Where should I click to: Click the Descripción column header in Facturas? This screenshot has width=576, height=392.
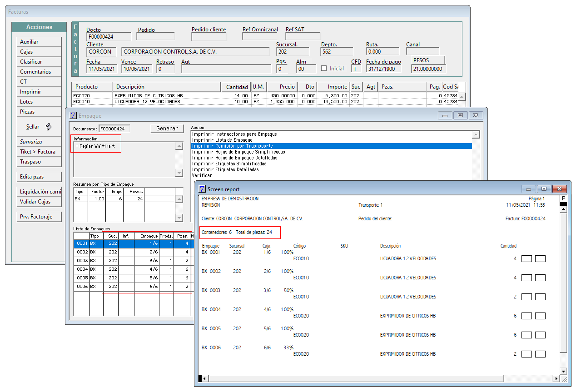pyautogui.click(x=167, y=87)
